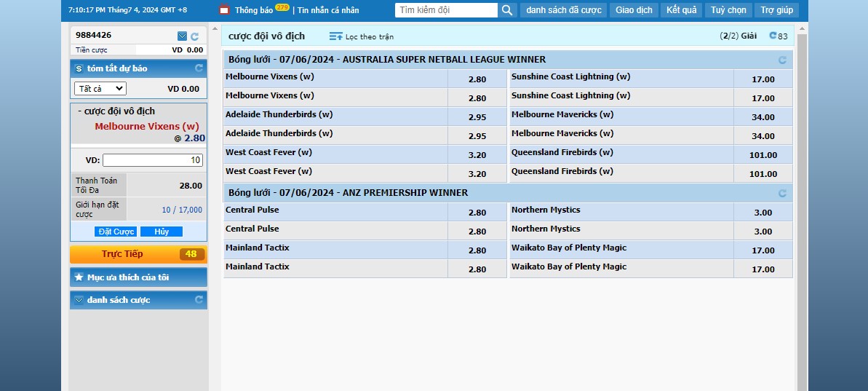
Task: Open the Giao dịch menu
Action: (x=634, y=10)
